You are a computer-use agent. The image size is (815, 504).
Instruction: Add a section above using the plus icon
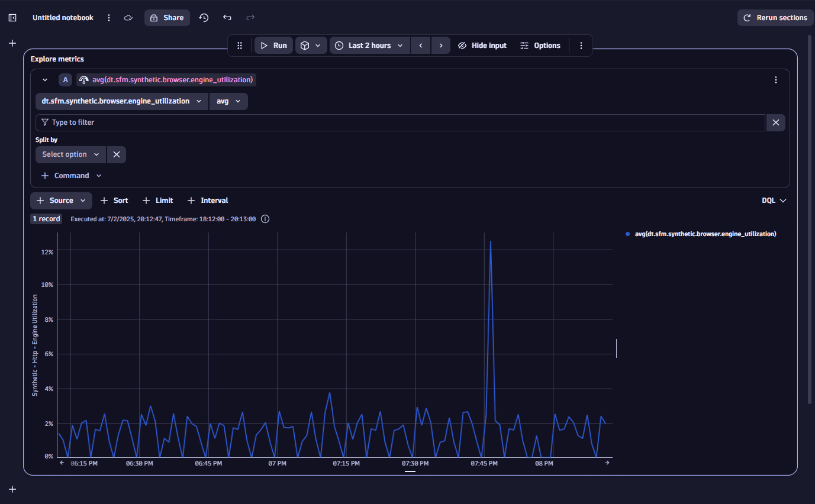pyautogui.click(x=12, y=43)
